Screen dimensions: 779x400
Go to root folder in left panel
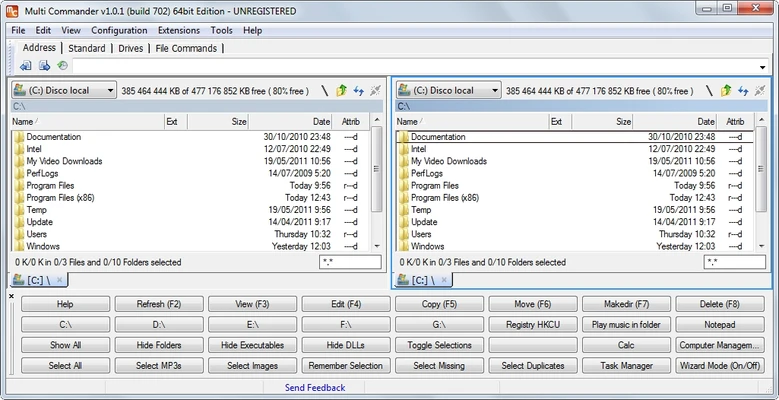point(324,90)
